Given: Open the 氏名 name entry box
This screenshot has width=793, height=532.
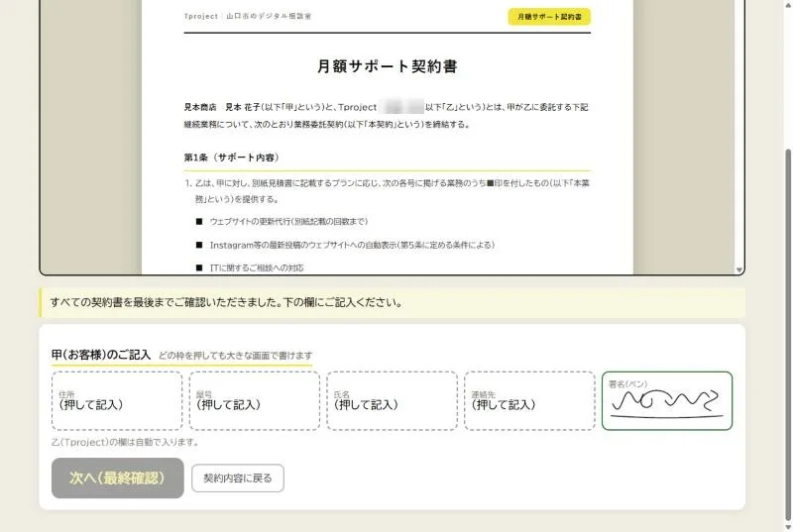Looking at the screenshot, I should coord(392,400).
